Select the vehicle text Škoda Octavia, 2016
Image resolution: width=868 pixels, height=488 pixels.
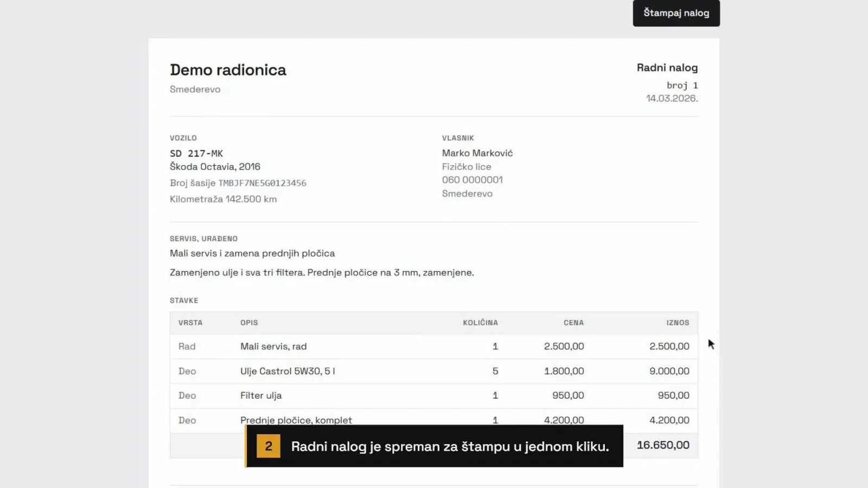pos(215,166)
